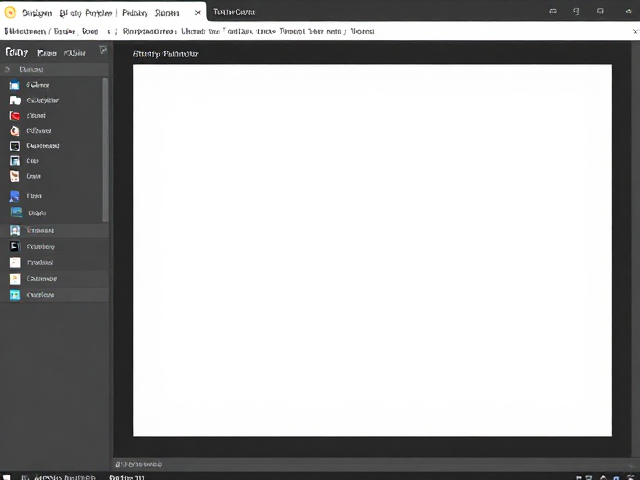
Task: Click the yellow circle favicon on active tab
Action: click(x=10, y=12)
